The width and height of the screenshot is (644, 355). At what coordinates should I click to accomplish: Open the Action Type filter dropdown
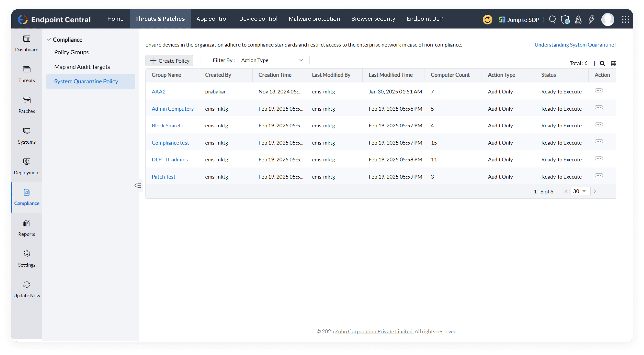(273, 60)
